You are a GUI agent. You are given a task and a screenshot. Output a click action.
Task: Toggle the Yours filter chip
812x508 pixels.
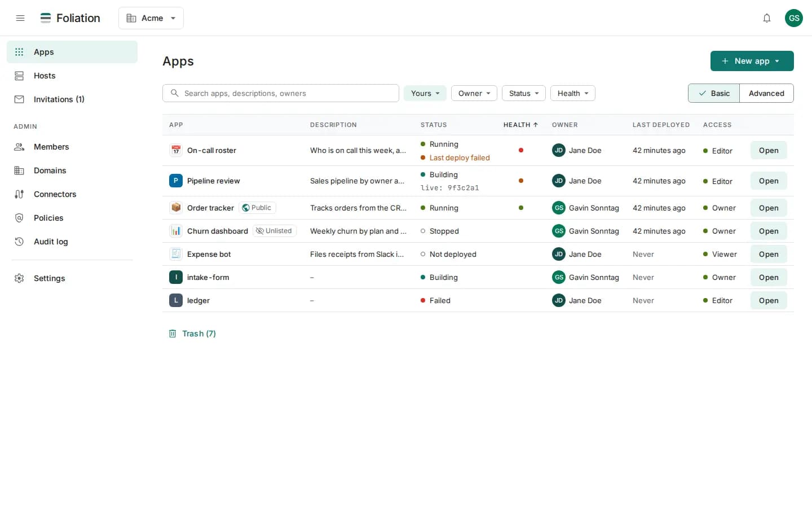click(425, 93)
